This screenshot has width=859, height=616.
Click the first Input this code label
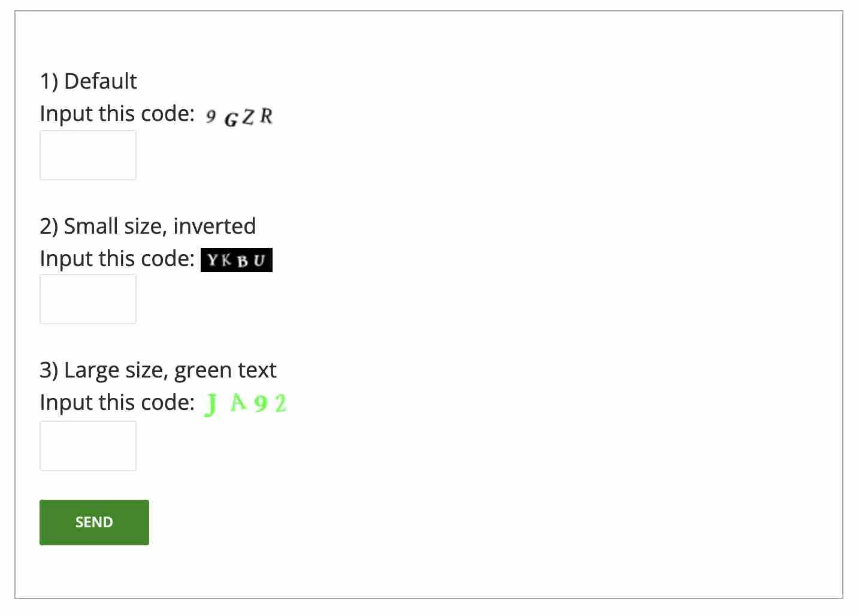click(117, 113)
